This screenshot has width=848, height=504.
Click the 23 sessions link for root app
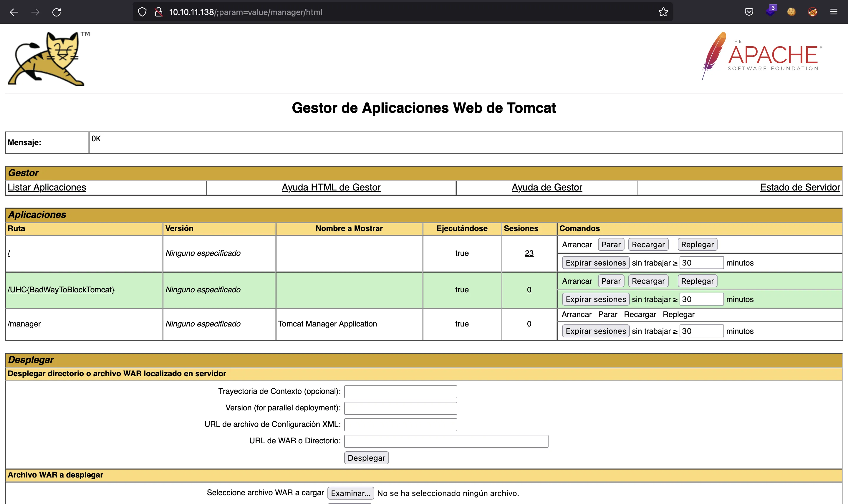[x=529, y=253]
